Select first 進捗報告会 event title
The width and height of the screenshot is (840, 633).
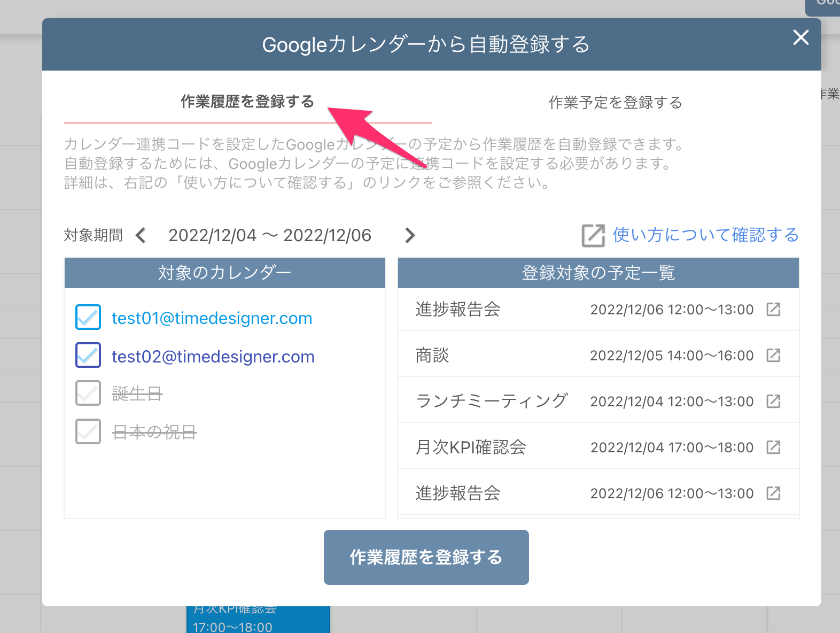(x=458, y=309)
